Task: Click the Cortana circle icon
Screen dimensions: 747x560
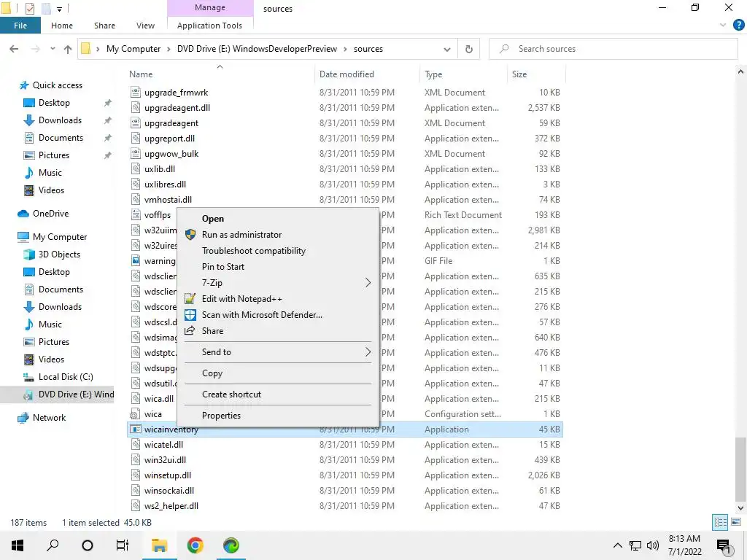Action: coord(88,545)
